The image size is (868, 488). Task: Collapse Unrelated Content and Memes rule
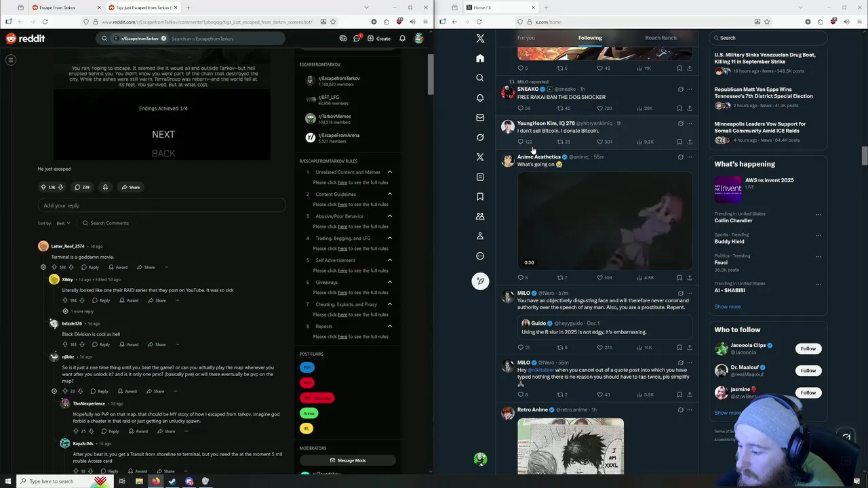pos(390,172)
